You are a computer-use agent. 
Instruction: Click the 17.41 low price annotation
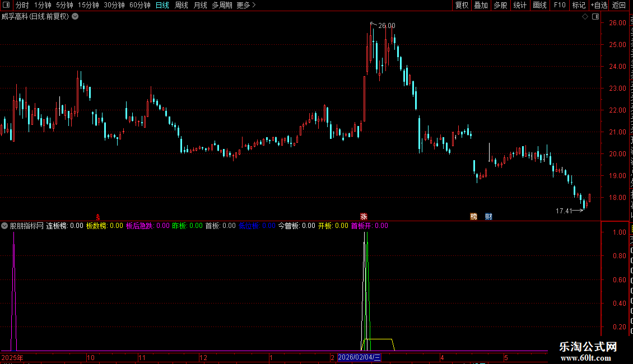(564, 211)
